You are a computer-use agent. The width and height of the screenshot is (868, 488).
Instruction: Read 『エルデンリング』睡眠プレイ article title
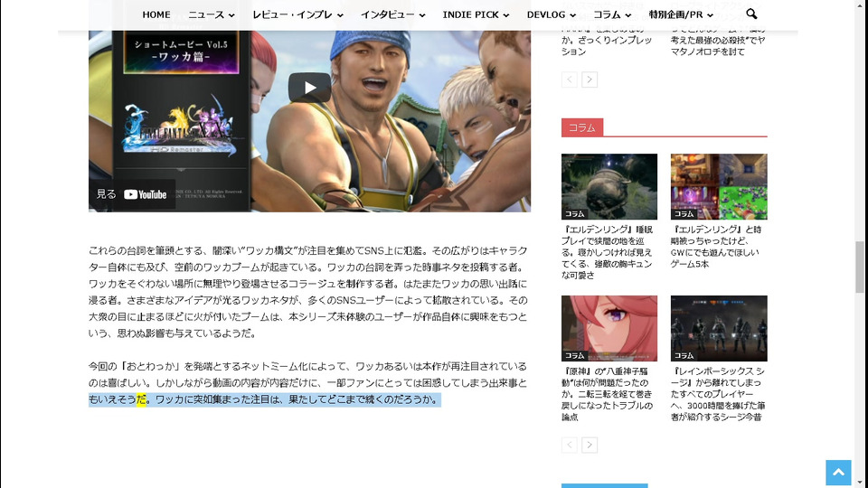[608, 252]
